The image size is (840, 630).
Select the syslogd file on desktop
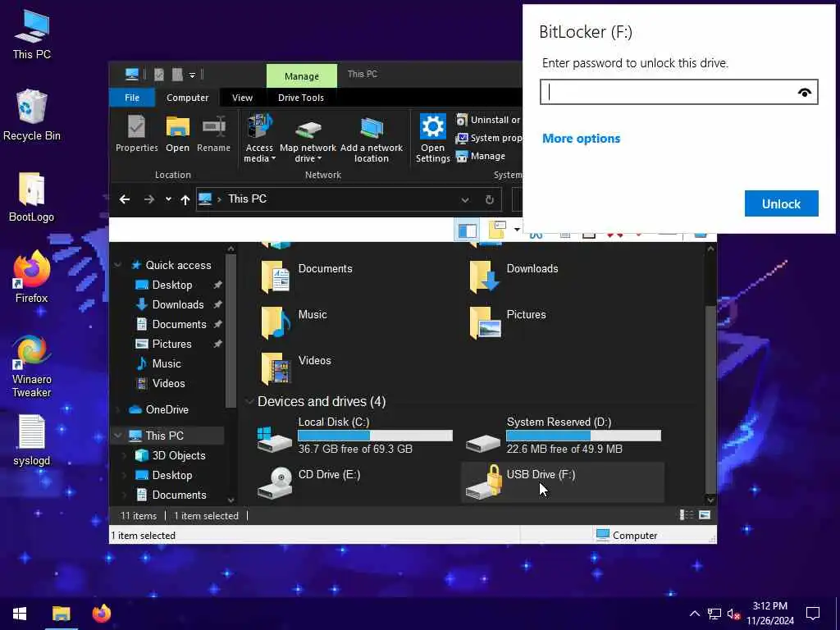point(32,441)
